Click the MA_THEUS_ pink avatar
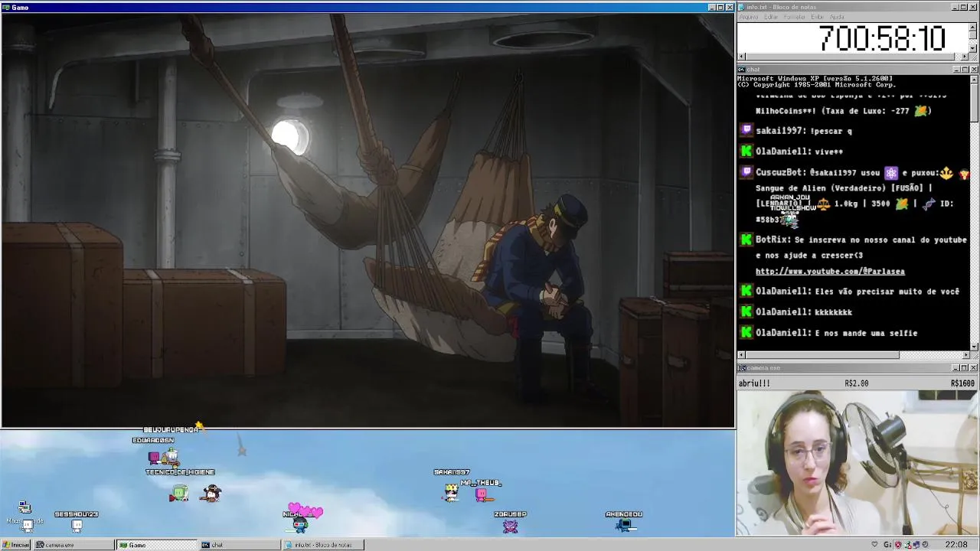This screenshot has height=551, width=980. (482, 495)
